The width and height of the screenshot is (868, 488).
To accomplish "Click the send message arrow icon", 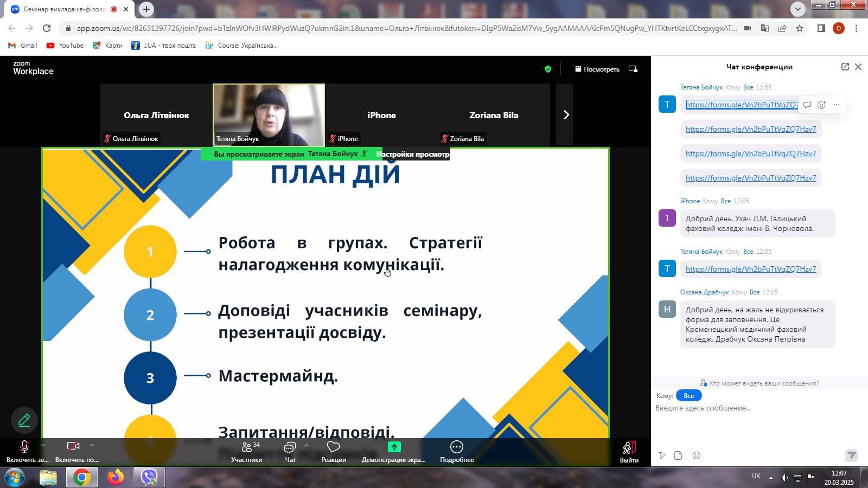I will pos(852,455).
